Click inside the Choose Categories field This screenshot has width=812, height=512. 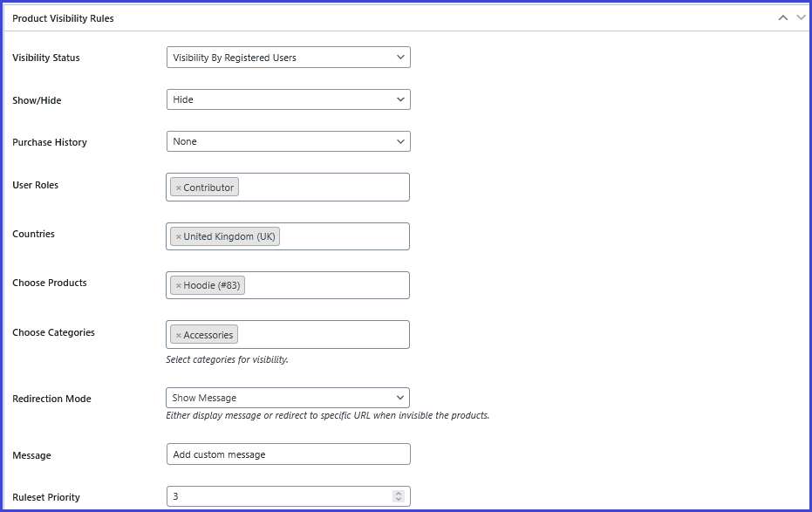323,334
